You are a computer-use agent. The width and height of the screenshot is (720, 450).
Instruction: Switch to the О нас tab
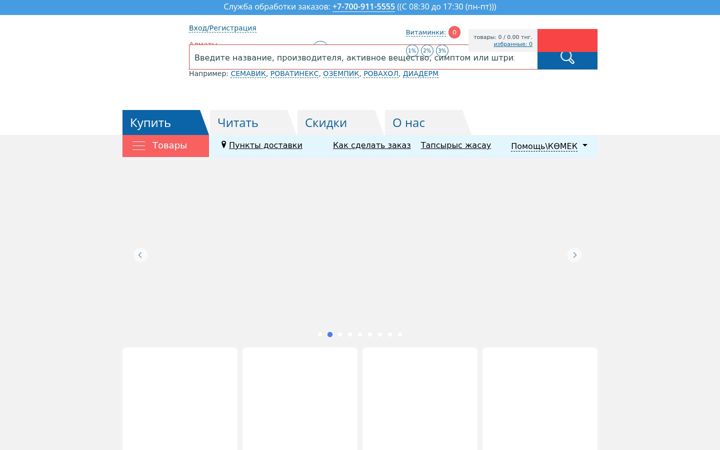tap(427, 123)
